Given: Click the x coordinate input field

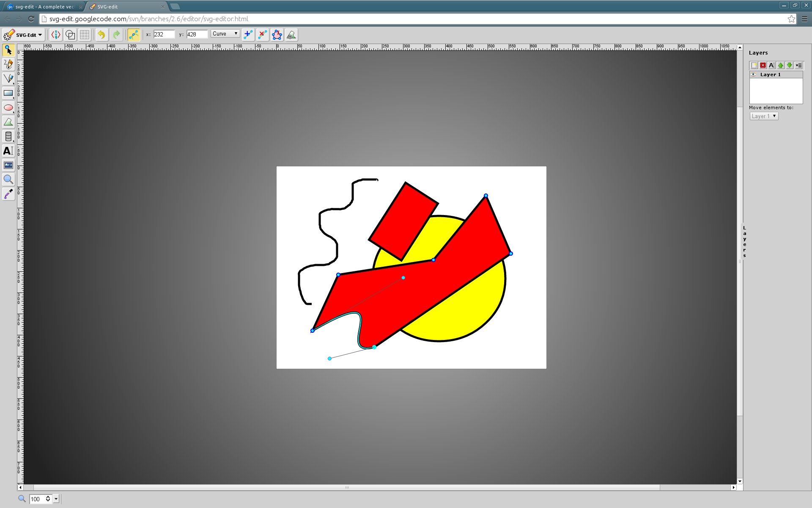Looking at the screenshot, I should (164, 34).
